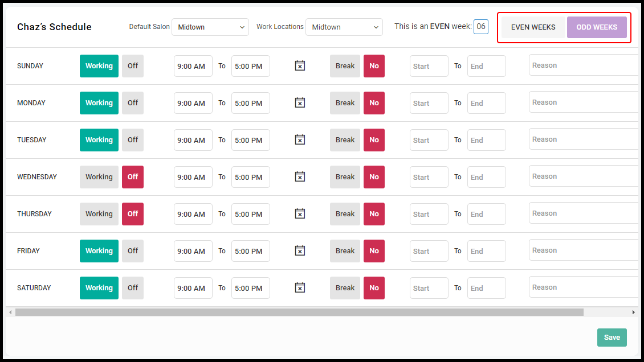Enable Break for Tuesday
644x362 pixels.
[x=345, y=140]
